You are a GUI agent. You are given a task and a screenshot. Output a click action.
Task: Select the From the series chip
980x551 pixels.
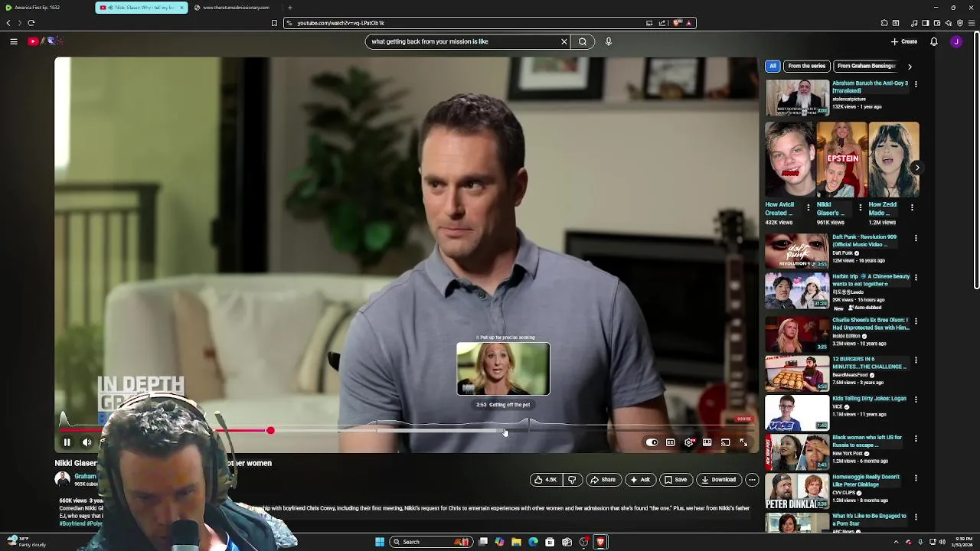point(806,66)
